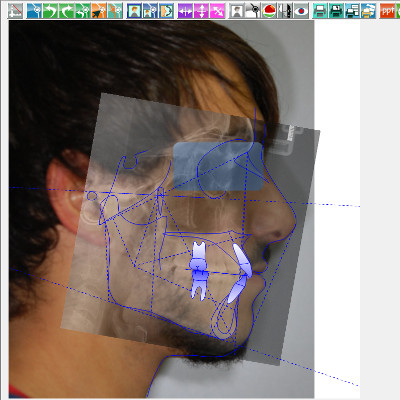The image size is (400, 400).
Task: Click the green redo arrow icon
Action: pos(66,11)
